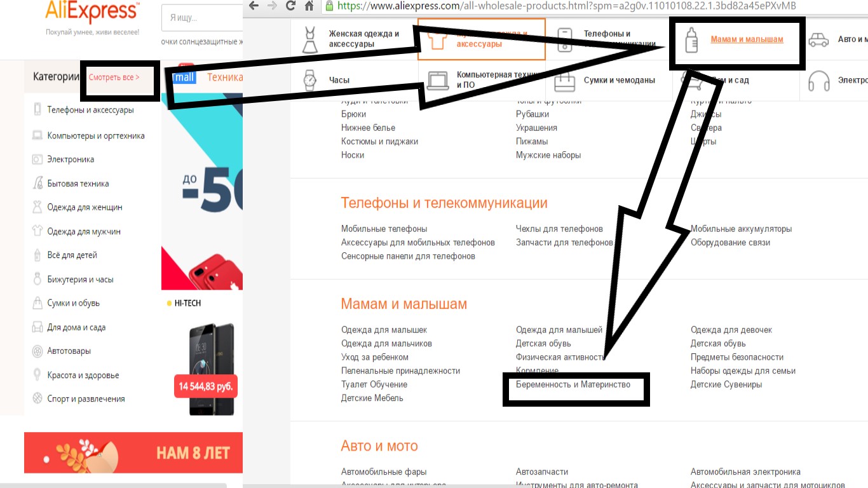The height and width of the screenshot is (488, 868).
Task: Open the Женская одежда и аксессуары category tile
Action: 354,39
